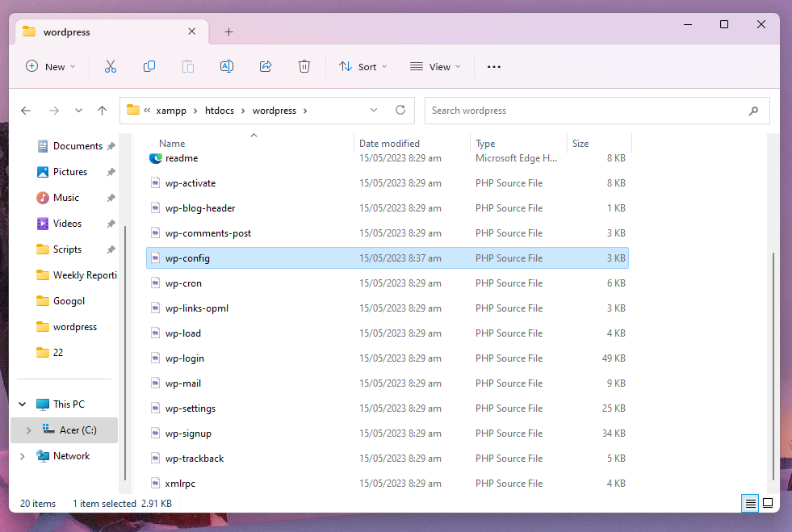Click the Delete trash icon
The height and width of the screenshot is (532, 792).
pos(304,67)
